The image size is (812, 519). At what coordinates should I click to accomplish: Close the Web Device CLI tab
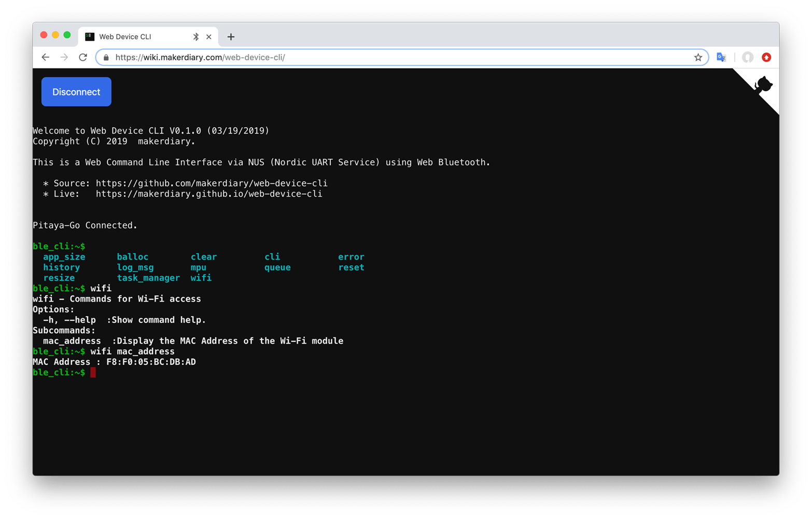209,37
